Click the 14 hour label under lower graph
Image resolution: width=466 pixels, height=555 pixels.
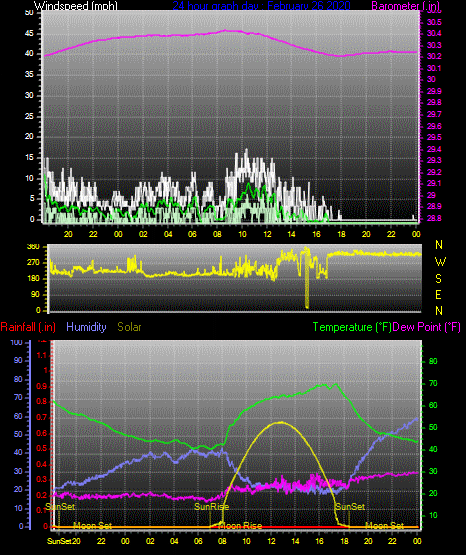tap(295, 541)
